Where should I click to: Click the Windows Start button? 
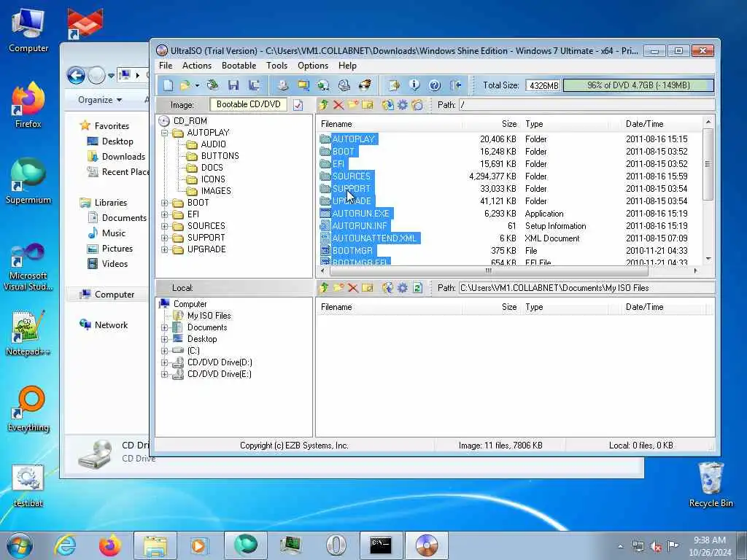point(20,545)
